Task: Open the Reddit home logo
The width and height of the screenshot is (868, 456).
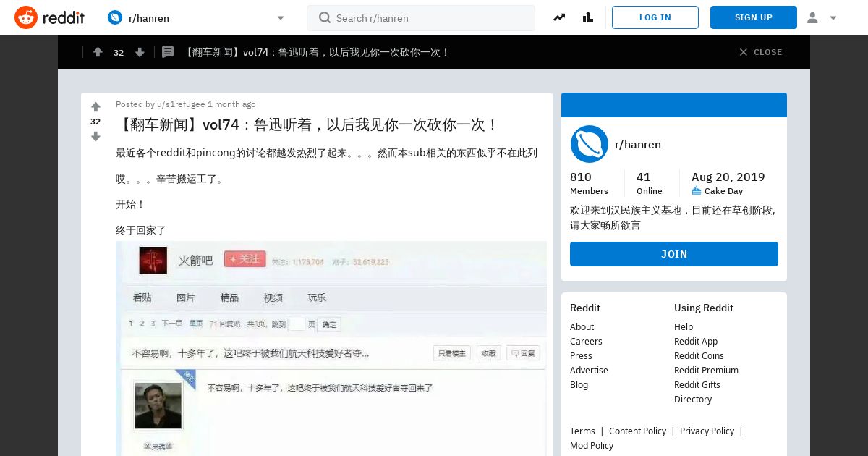Action: (49, 17)
